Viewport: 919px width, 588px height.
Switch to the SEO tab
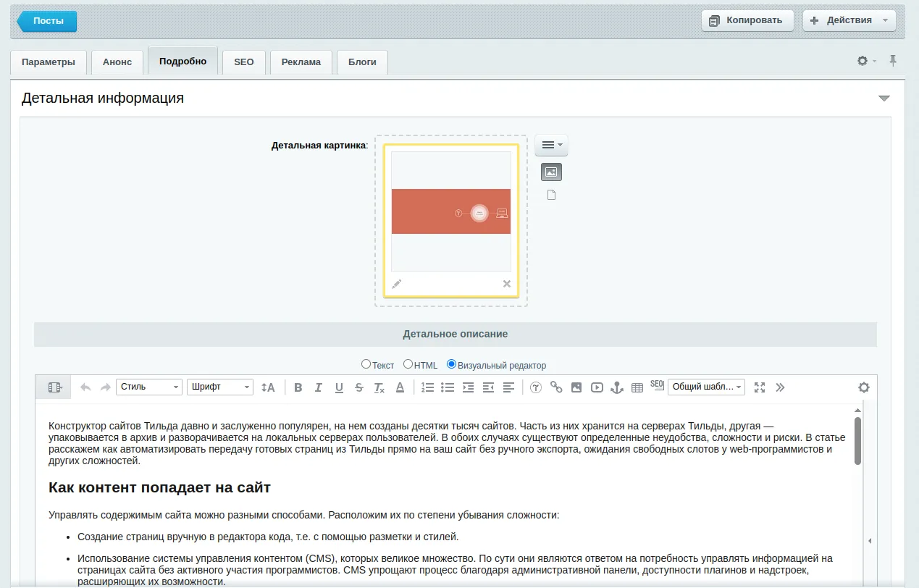(x=244, y=62)
